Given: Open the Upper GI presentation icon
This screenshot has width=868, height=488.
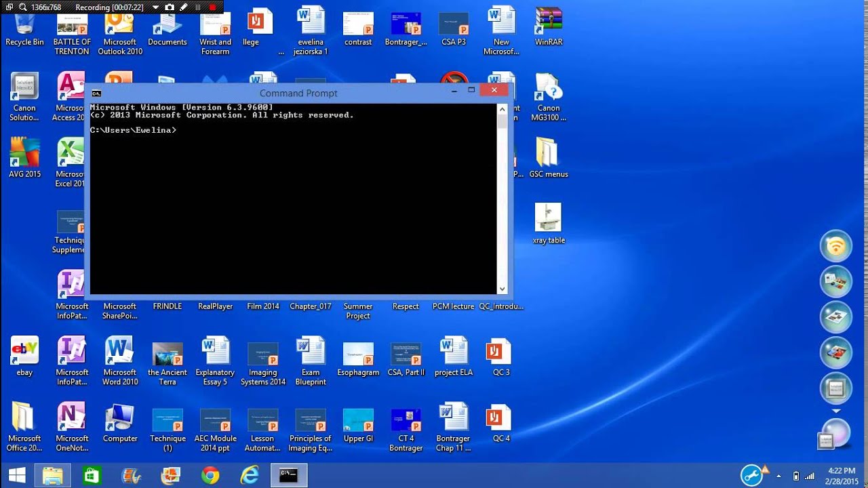Looking at the screenshot, I should pyautogui.click(x=358, y=426).
